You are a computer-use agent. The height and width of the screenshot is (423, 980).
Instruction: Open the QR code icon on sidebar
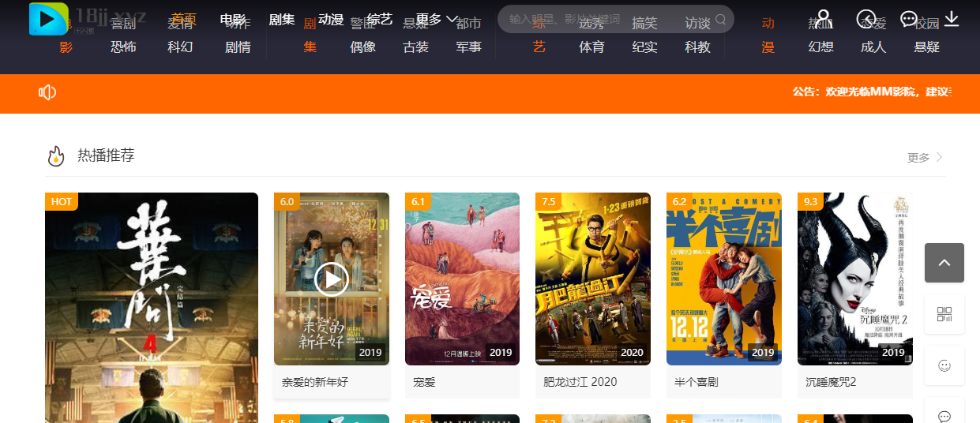(x=944, y=314)
